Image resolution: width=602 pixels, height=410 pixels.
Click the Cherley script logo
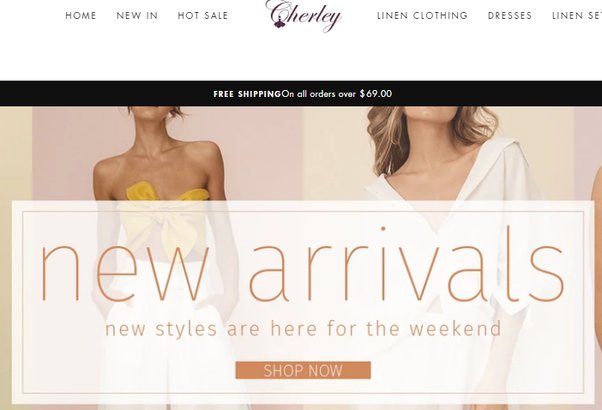[x=303, y=15]
